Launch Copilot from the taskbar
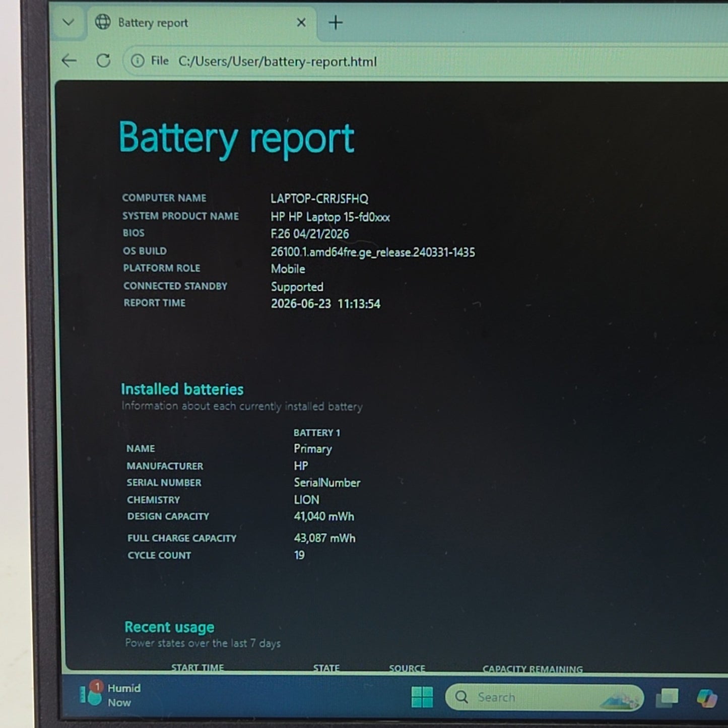Image resolution: width=728 pixels, height=728 pixels. point(706,698)
